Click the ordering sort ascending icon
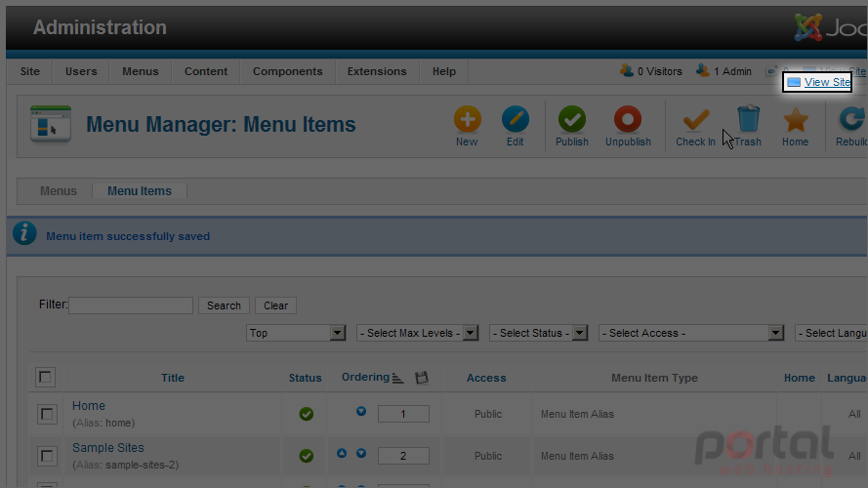Screen dimensions: 868x488 (397, 378)
